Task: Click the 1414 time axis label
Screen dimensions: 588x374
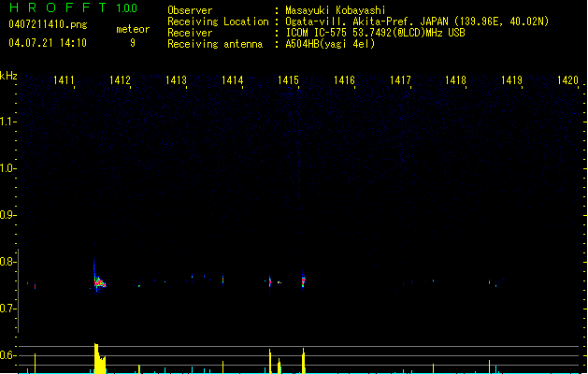Action: point(232,80)
